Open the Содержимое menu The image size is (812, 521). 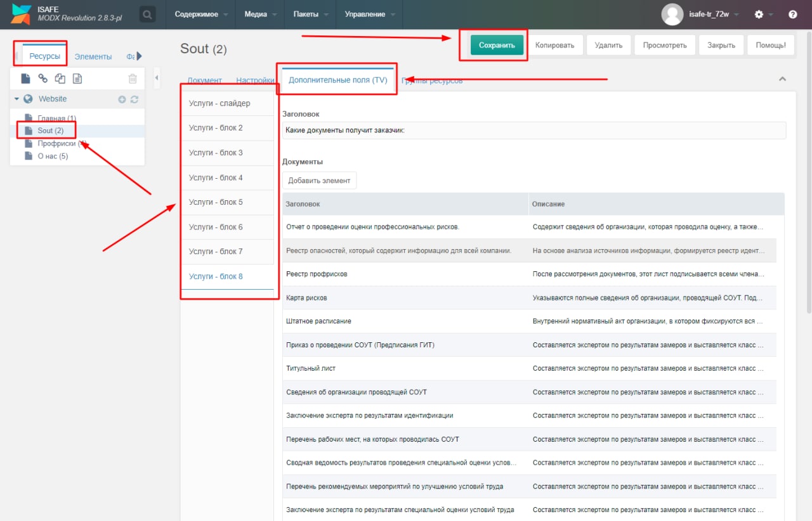click(x=201, y=14)
